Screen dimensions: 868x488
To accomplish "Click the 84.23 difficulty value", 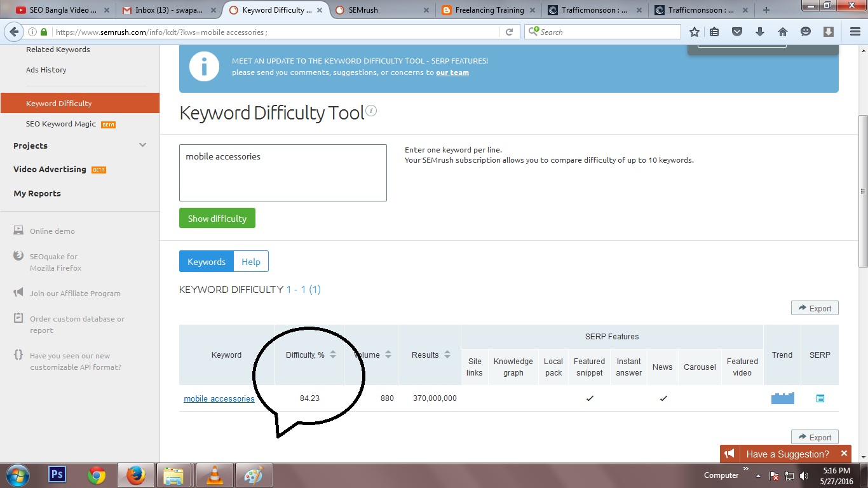I will (309, 398).
